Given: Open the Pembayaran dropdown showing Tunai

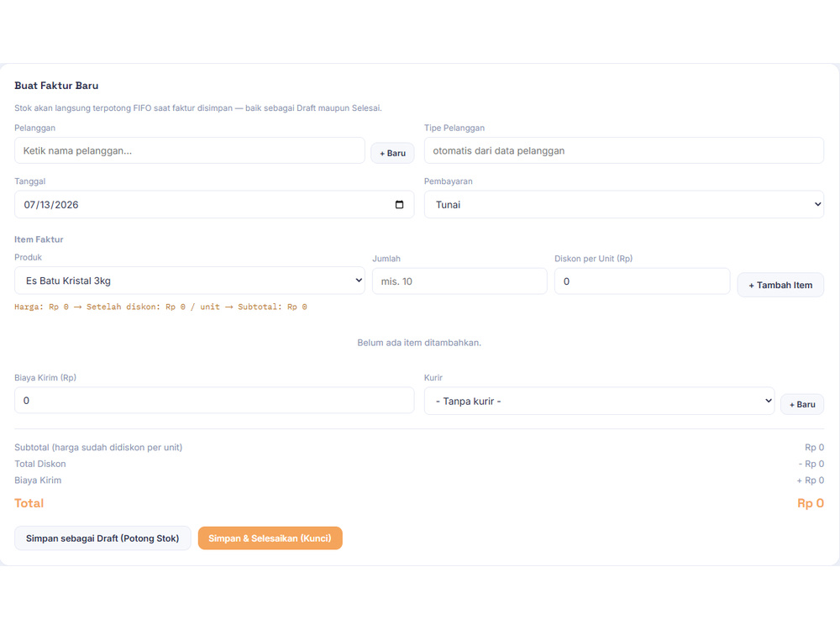Looking at the screenshot, I should coord(623,205).
